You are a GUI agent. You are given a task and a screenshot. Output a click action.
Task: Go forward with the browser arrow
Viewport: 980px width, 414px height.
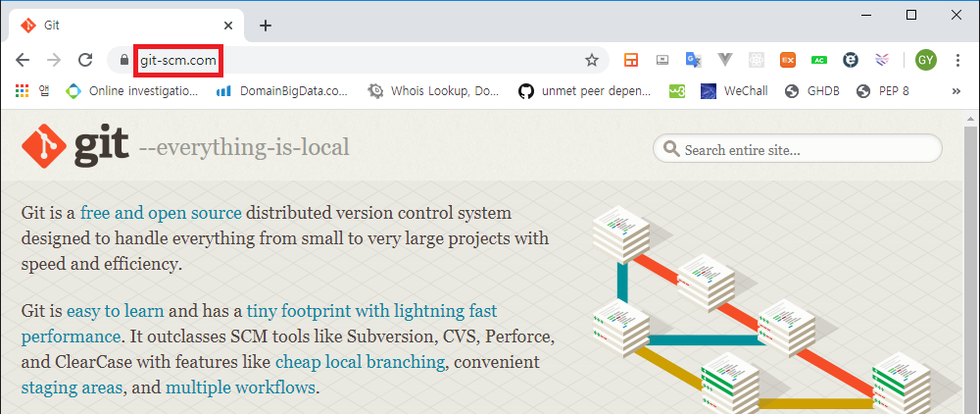click(54, 60)
